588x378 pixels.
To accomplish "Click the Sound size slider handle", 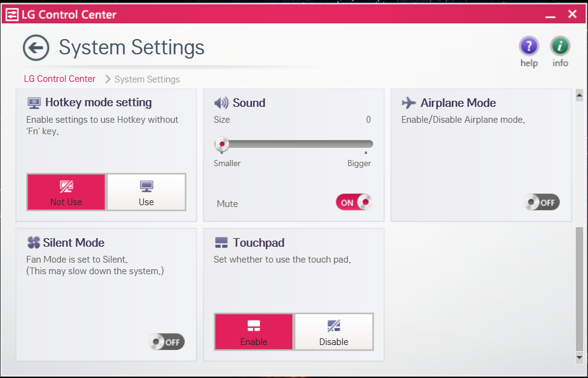I will pyautogui.click(x=221, y=144).
